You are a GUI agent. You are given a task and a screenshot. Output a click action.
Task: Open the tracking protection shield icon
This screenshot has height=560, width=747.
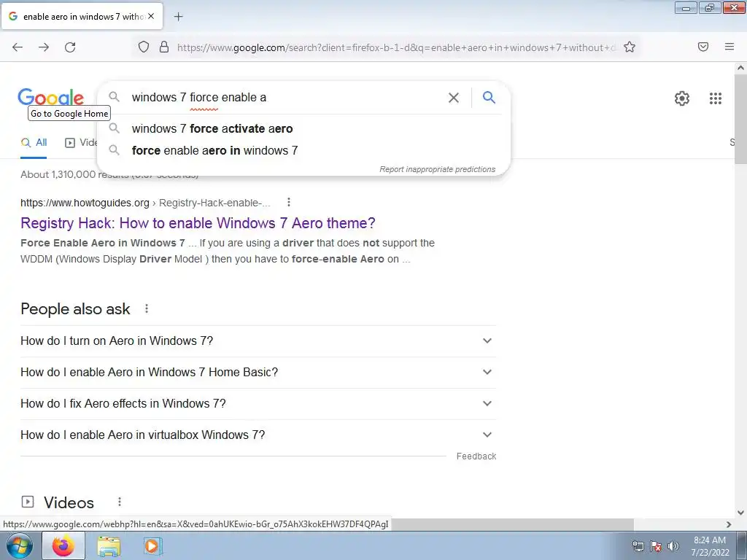pyautogui.click(x=144, y=47)
